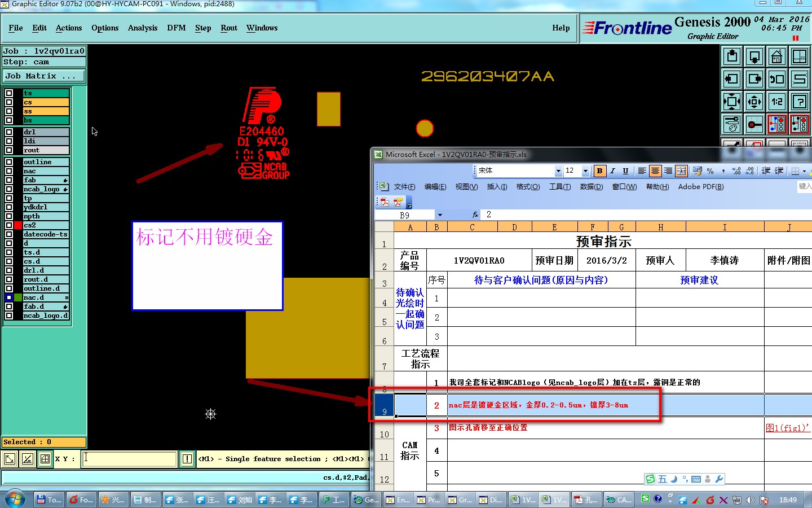Click the fx insert function icon
Viewport: 812px width, 508px height.
tap(475, 214)
